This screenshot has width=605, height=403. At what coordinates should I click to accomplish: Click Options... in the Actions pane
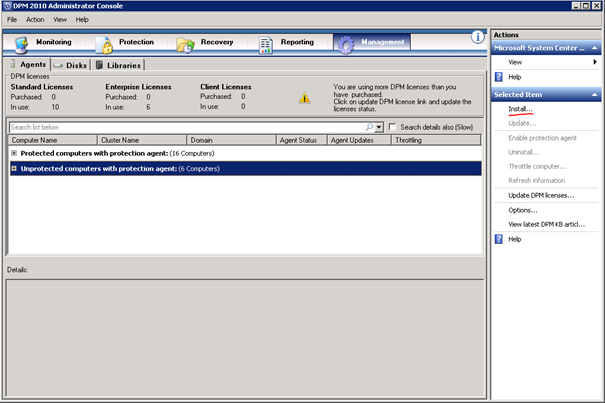[522, 210]
